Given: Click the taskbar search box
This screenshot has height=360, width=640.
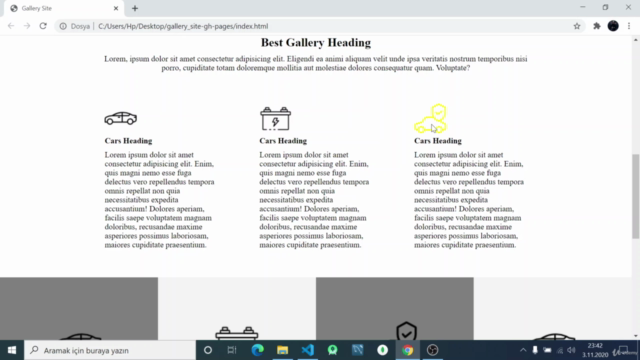Looking at the screenshot, I should tap(110, 350).
